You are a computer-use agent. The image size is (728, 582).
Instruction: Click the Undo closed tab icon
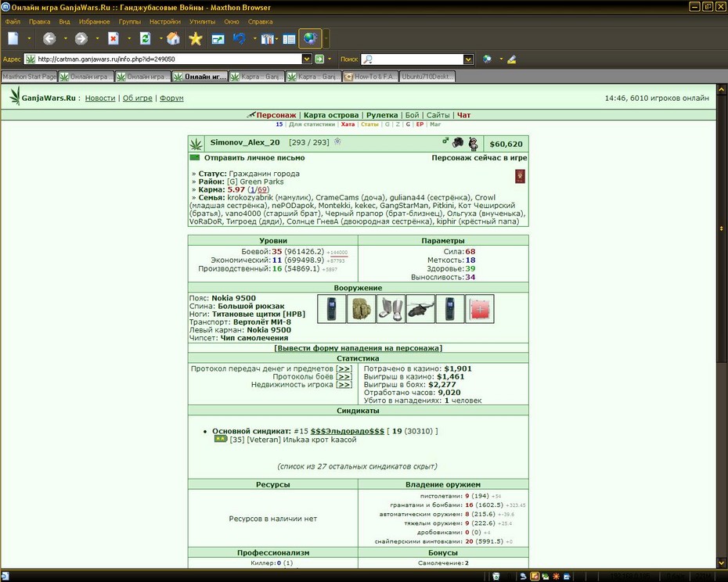240,38
